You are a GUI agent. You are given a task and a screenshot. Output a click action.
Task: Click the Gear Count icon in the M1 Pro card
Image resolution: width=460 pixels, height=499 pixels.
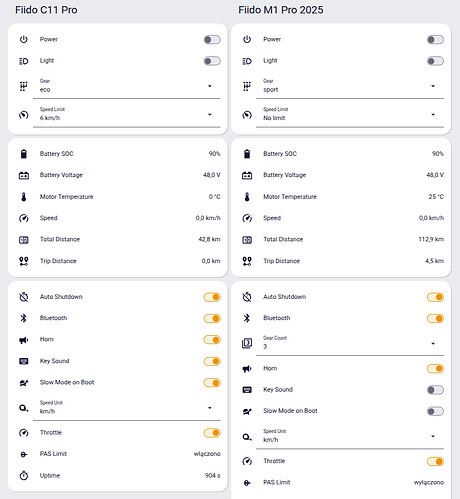(247, 343)
